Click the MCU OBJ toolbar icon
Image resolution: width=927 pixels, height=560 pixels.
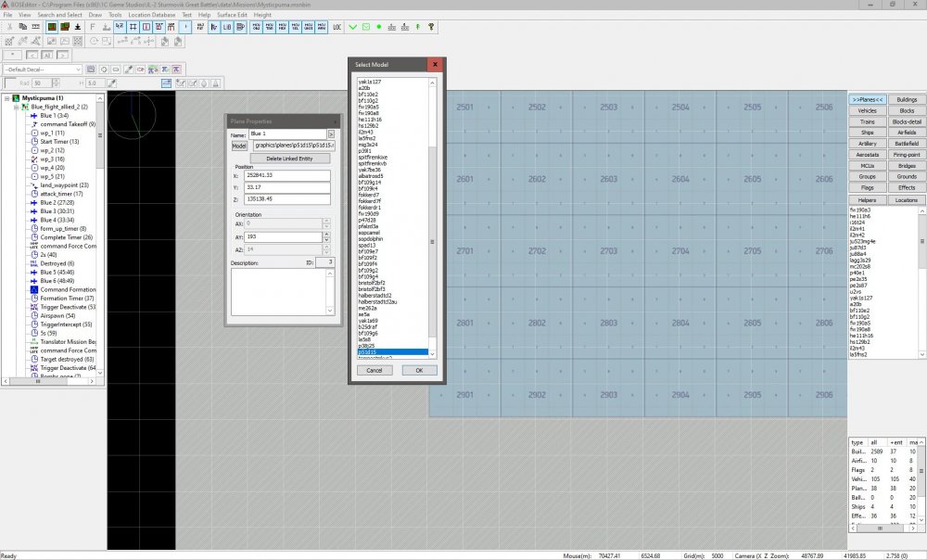click(x=255, y=27)
